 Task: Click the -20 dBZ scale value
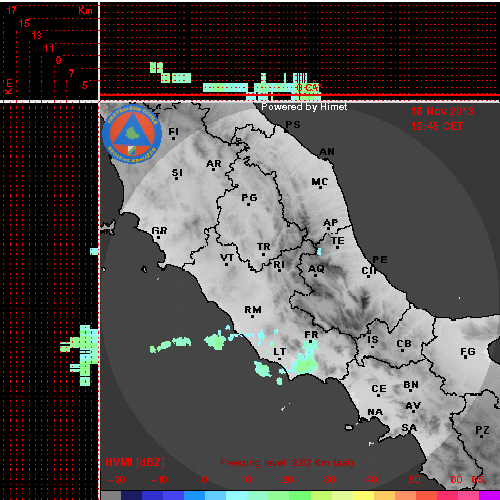pos(117,480)
